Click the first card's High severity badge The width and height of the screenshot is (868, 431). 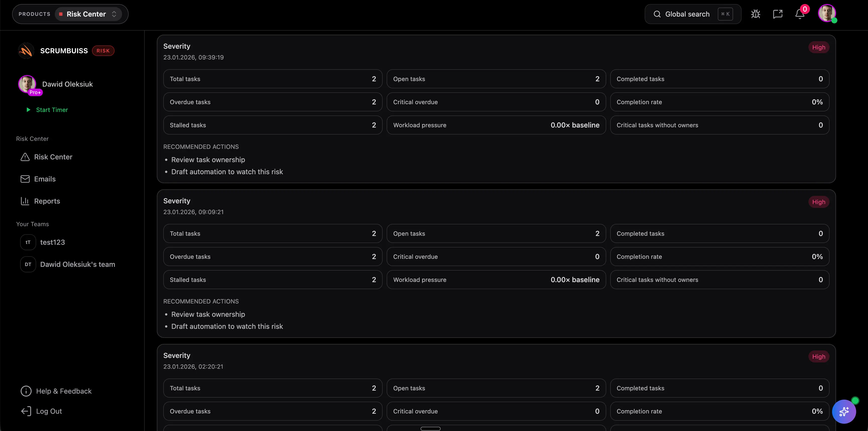click(x=819, y=47)
